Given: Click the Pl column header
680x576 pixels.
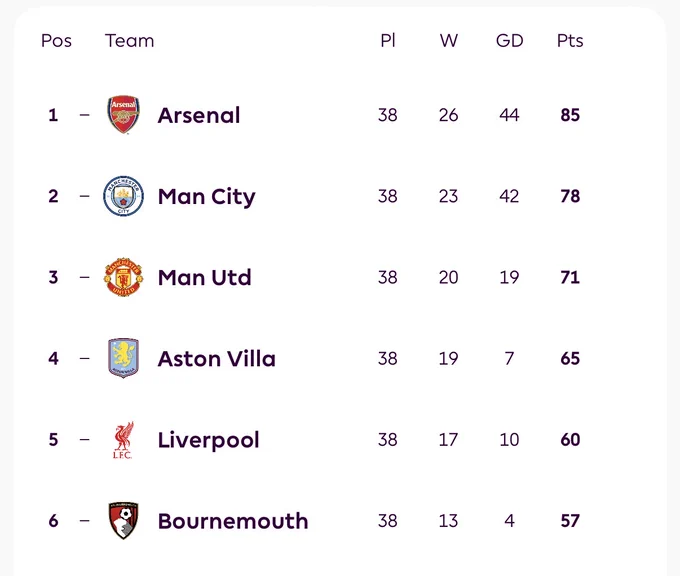Looking at the screenshot, I should coord(388,41).
